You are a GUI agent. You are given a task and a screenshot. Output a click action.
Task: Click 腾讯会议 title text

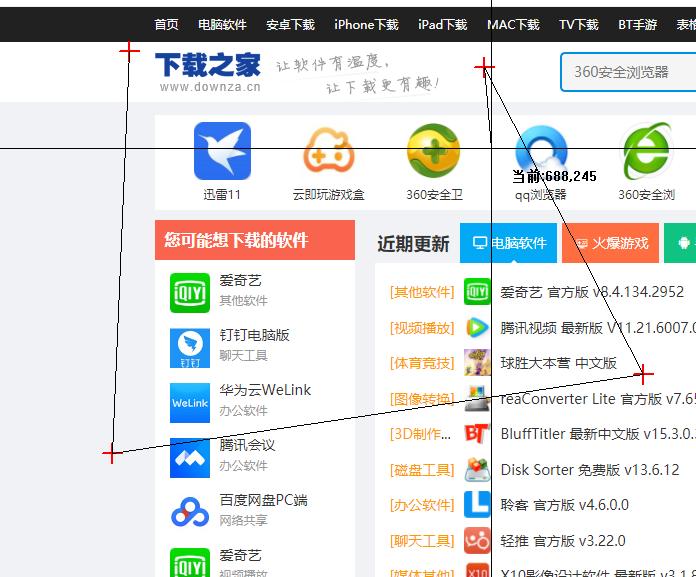click(x=247, y=445)
